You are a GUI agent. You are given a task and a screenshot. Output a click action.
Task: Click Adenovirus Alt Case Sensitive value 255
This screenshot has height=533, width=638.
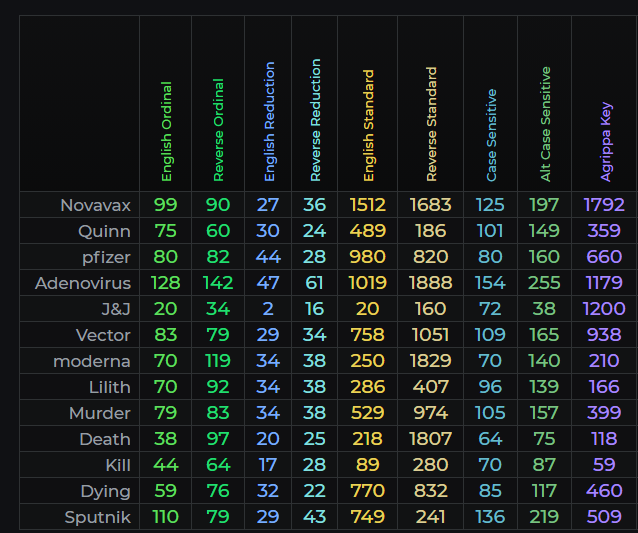(x=544, y=283)
